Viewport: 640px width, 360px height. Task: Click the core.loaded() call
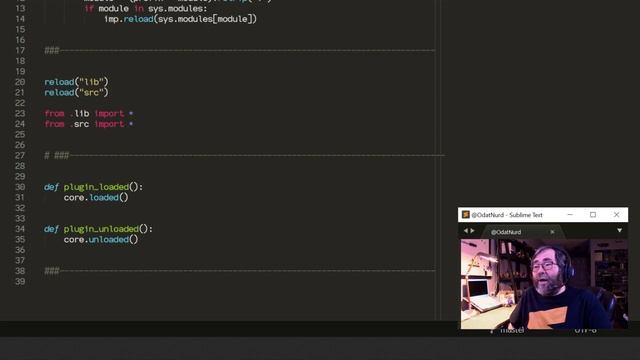click(x=96, y=198)
